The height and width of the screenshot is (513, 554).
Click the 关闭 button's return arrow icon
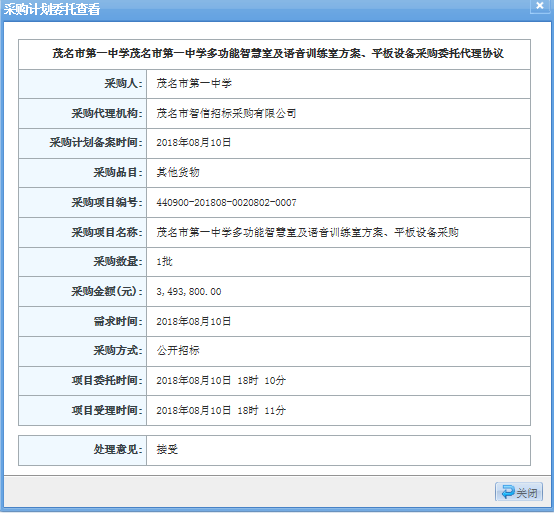[508, 491]
